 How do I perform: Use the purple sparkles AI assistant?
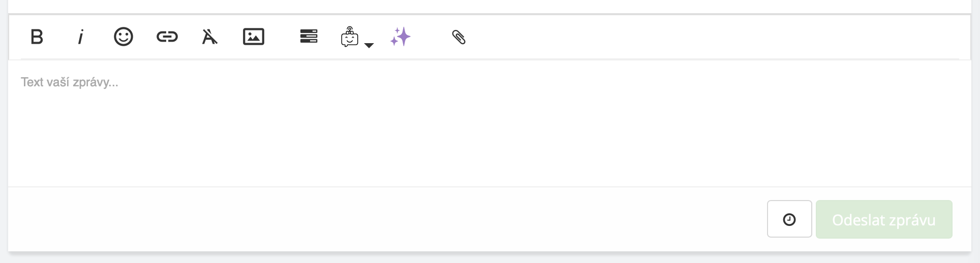pyautogui.click(x=401, y=37)
